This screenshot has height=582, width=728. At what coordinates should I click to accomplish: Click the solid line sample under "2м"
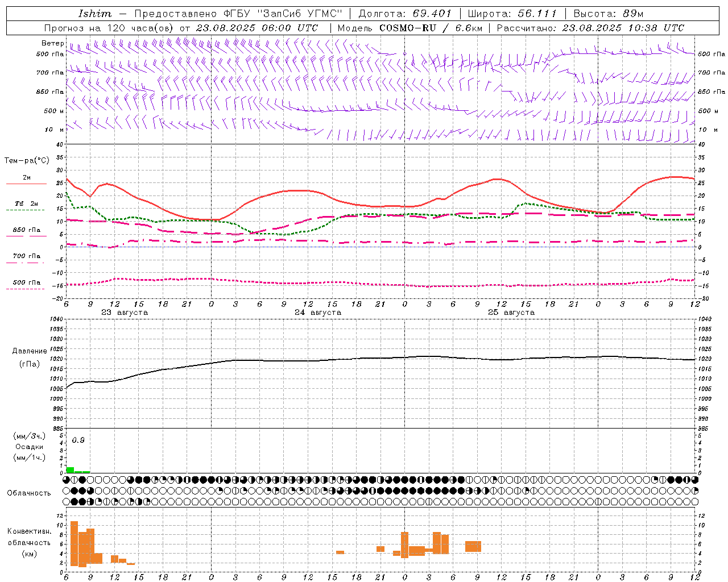click(26, 184)
